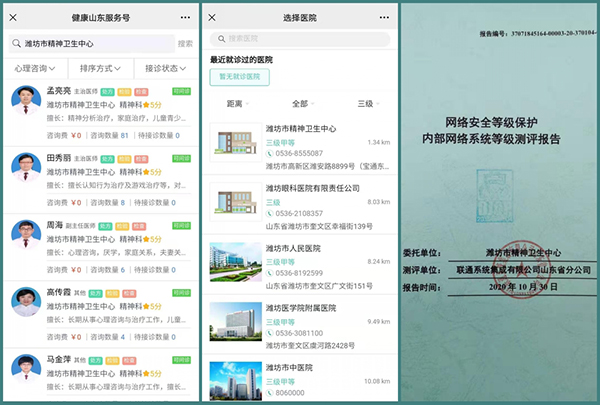Click the magnifier icon in 搜索医院 field
The width and height of the screenshot is (600, 405).
click(221, 39)
